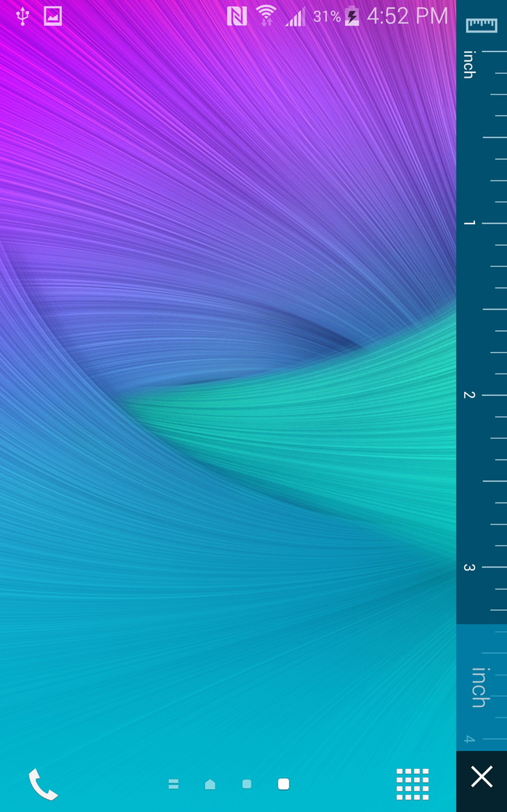Viewport: 507px width, 812px height.
Task: Tap the NFC status icon
Action: [x=237, y=16]
